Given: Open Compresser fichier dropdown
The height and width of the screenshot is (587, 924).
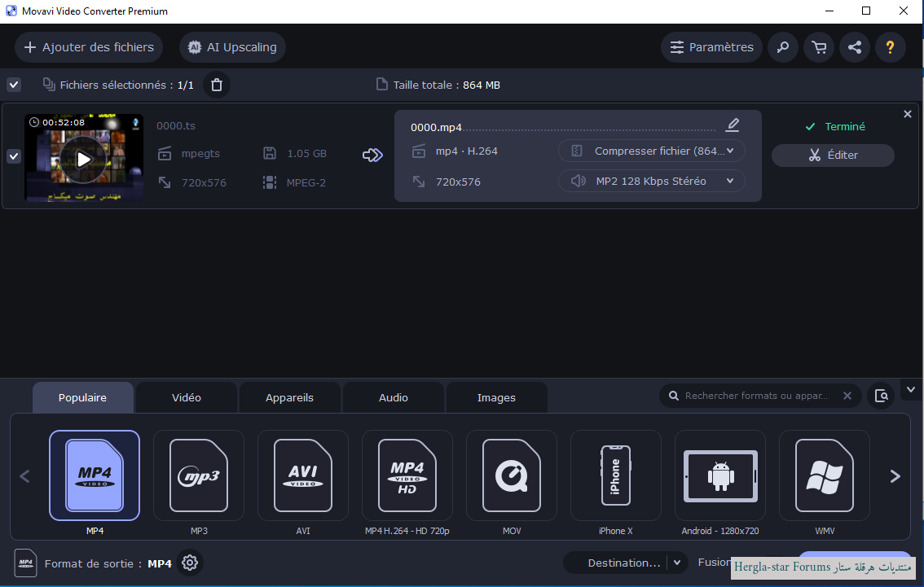Looking at the screenshot, I should (x=652, y=151).
